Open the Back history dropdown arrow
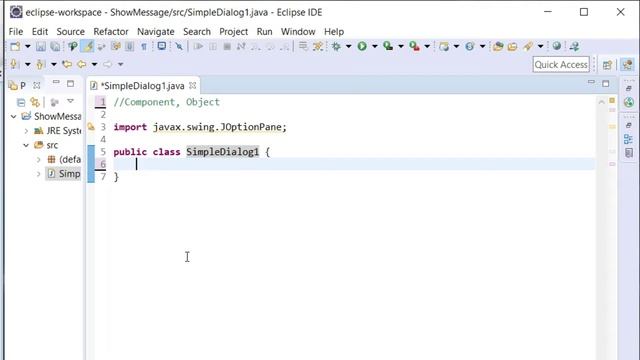Viewport: 640px width, 360px height. (94, 64)
